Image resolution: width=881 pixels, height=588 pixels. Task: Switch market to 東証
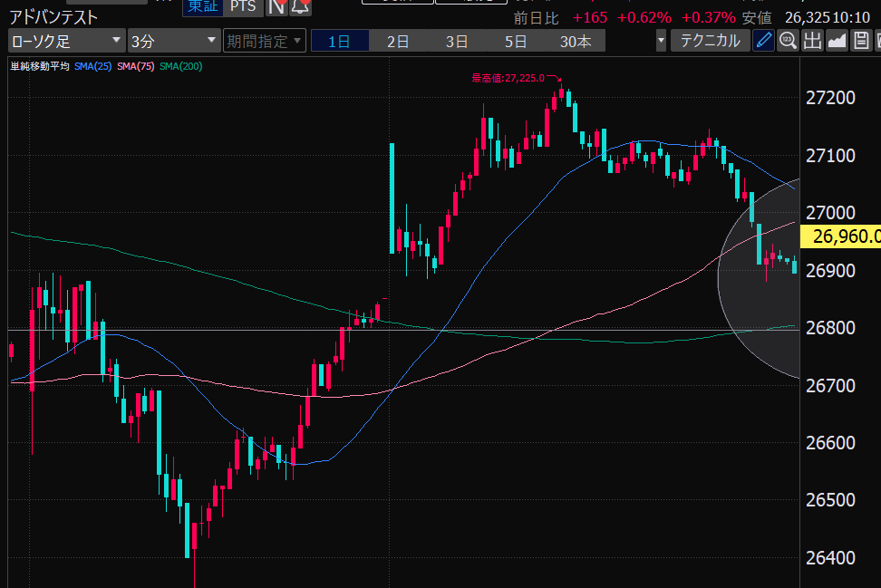(202, 6)
